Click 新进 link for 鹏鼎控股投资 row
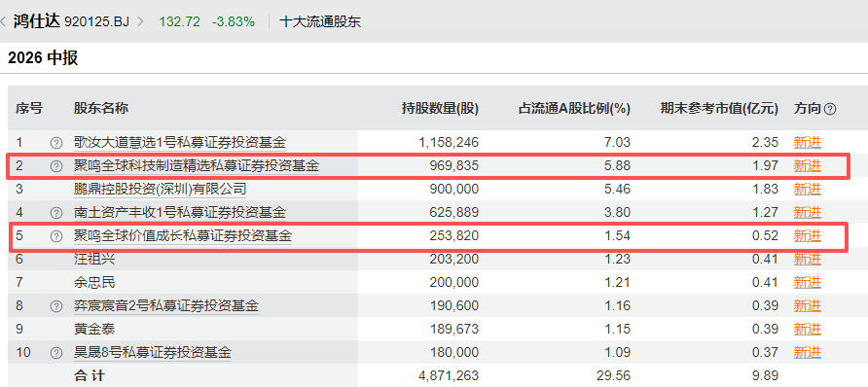The height and width of the screenshot is (387, 868). 807,189
